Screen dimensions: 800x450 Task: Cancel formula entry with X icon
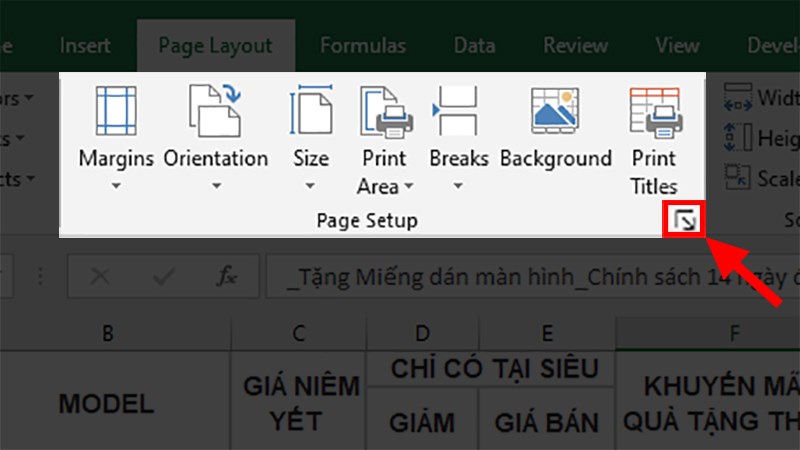click(x=99, y=277)
